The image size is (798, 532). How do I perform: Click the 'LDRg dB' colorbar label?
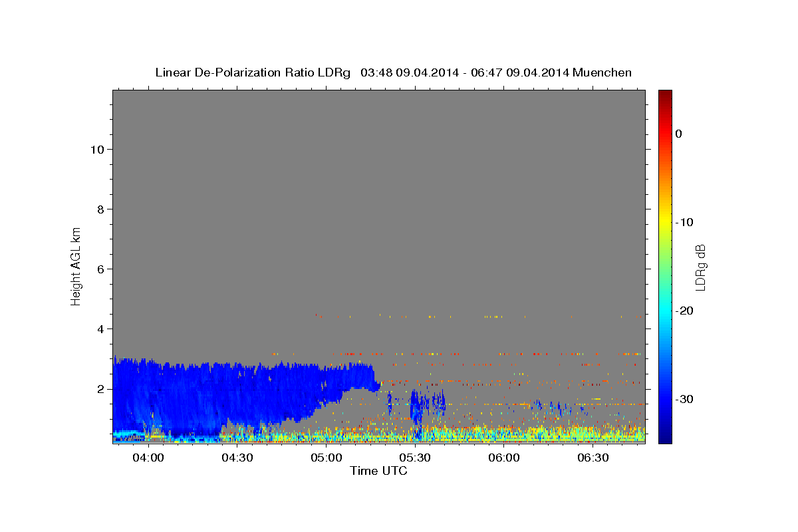click(x=700, y=267)
